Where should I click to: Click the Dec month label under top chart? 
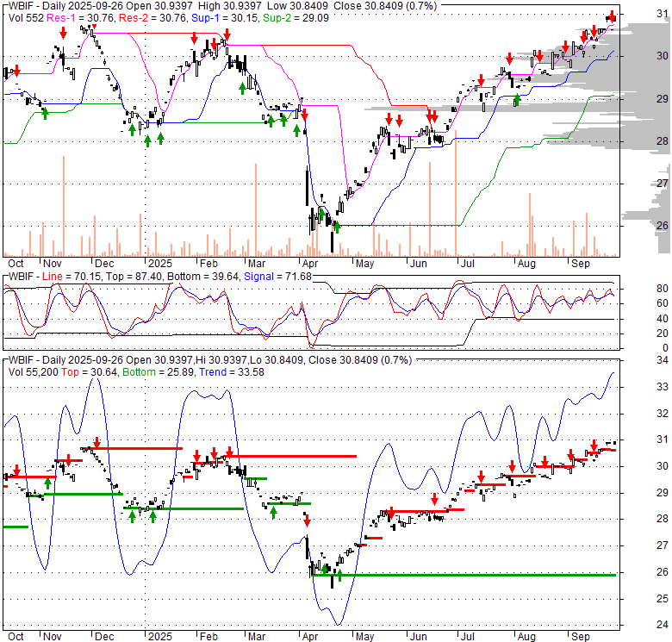click(104, 264)
